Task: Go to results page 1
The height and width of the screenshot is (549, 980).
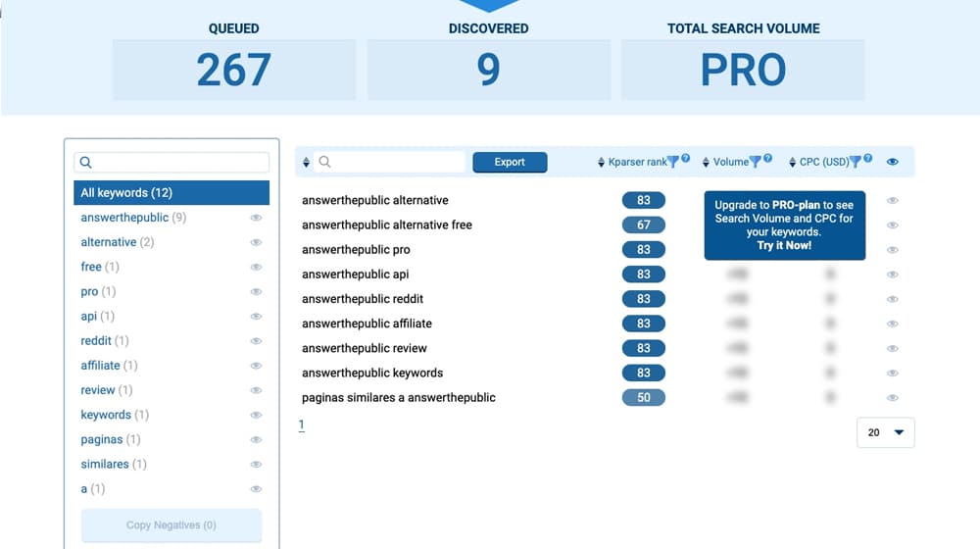Action: pyautogui.click(x=301, y=425)
